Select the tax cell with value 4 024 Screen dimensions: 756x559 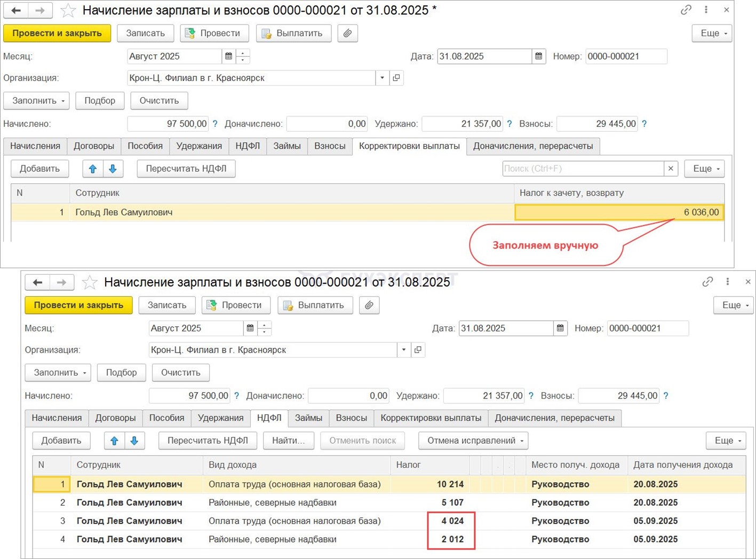click(451, 521)
